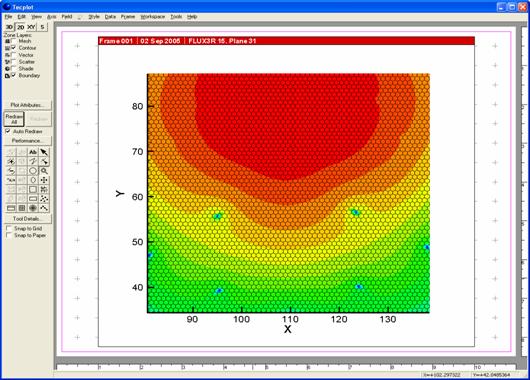Click the Mesh layer icon
The width and height of the screenshot is (530, 380).
point(7,41)
